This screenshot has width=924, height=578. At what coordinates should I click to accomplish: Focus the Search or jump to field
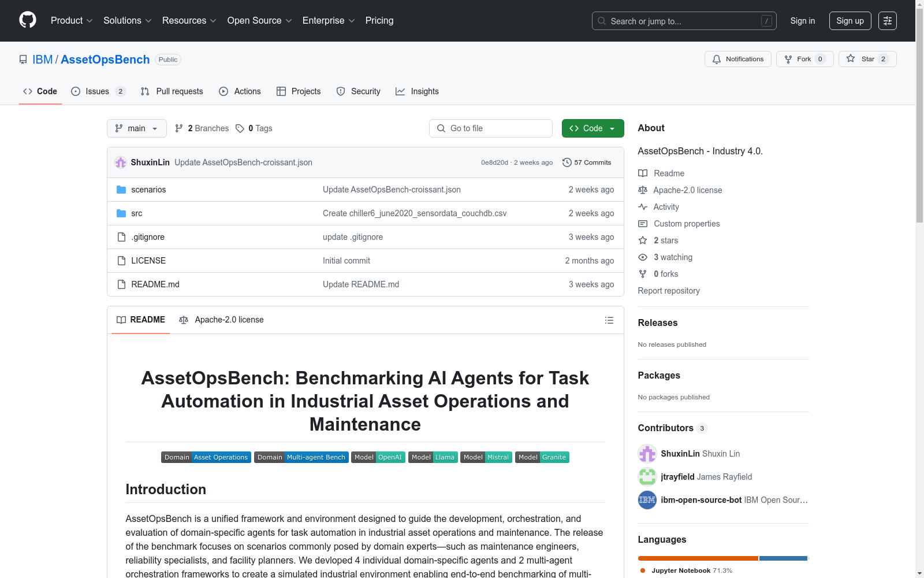tap(684, 21)
